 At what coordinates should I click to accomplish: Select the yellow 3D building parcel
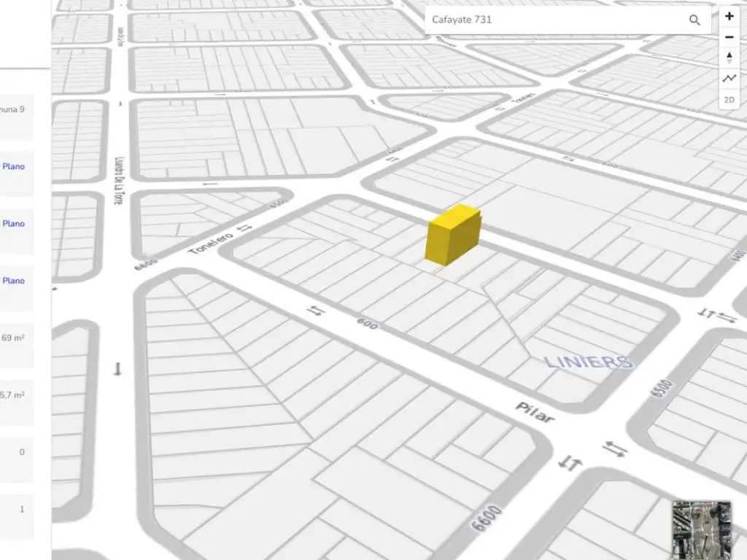pyautogui.click(x=452, y=235)
